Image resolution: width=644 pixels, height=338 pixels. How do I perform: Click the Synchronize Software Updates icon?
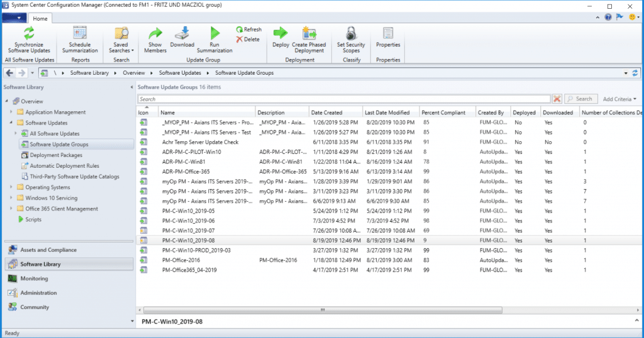tap(29, 33)
